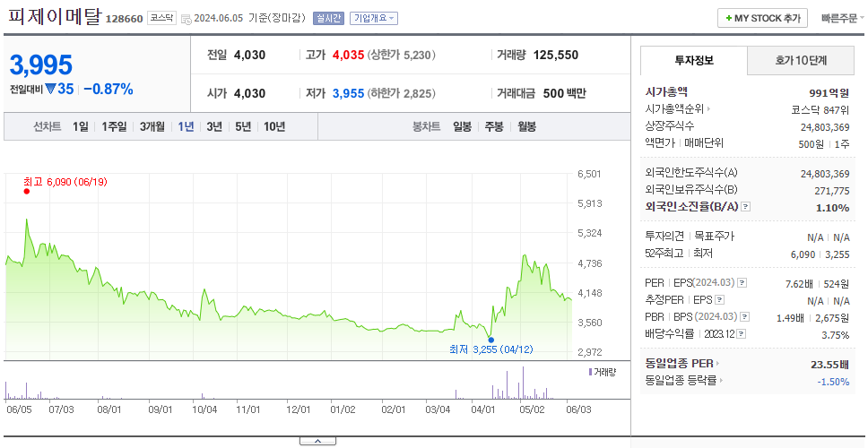Viewport: 868px width, 448px height.
Task: Click arrow icon beside 시가총액순위
Action: (708, 109)
